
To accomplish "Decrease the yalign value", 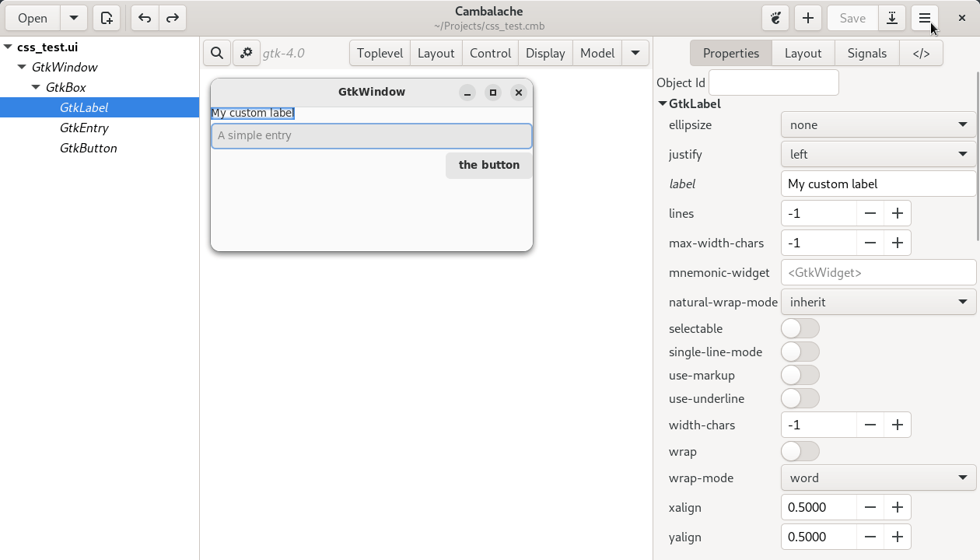I will (870, 537).
